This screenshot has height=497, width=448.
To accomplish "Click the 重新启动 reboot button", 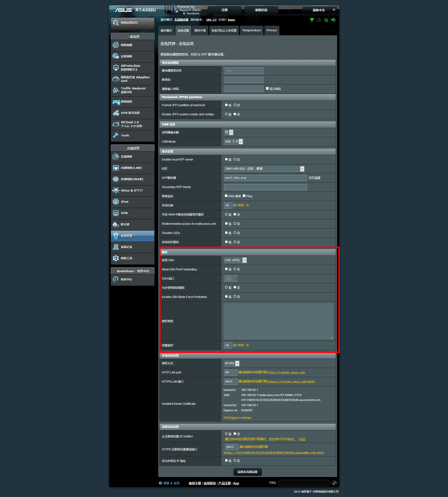I will (x=261, y=10).
